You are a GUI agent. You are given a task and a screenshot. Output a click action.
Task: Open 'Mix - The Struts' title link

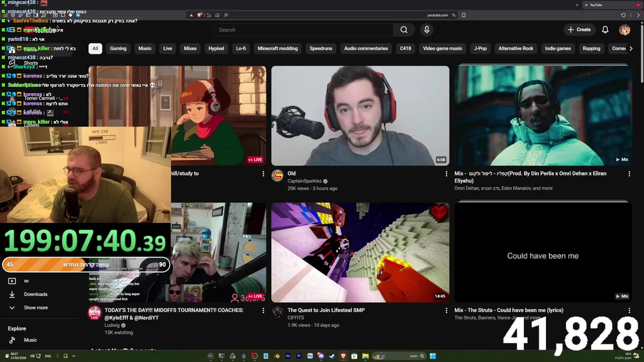point(509,310)
